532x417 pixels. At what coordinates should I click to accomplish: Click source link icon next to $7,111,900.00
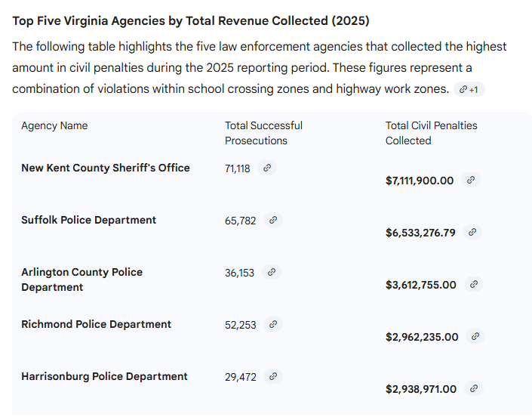[x=470, y=181]
